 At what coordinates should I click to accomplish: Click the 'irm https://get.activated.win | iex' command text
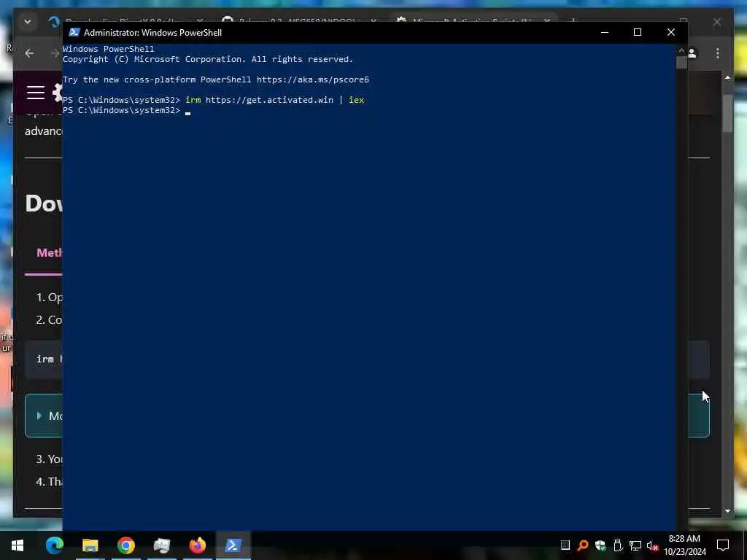click(275, 100)
